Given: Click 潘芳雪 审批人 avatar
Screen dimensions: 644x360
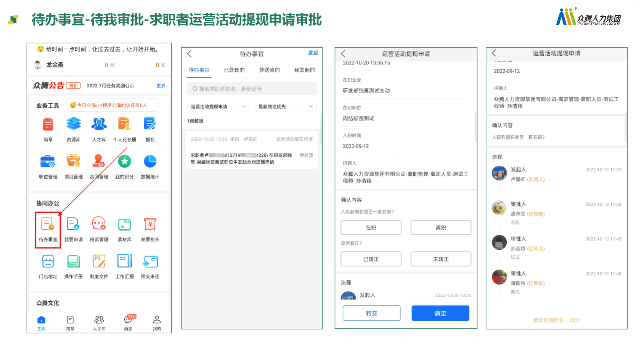Looking at the screenshot, I should tap(499, 208).
